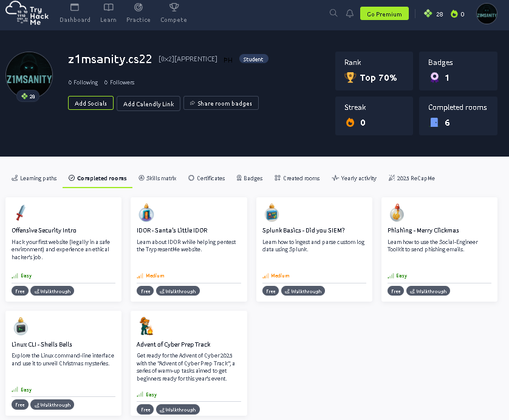Click the Z1MSANITY profile picture
509x420 pixels.
coord(29,75)
